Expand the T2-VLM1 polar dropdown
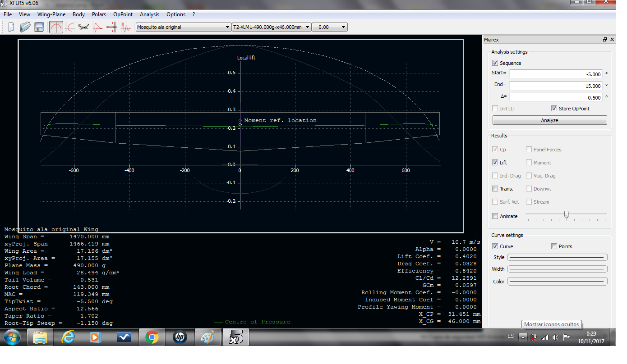 (x=307, y=27)
